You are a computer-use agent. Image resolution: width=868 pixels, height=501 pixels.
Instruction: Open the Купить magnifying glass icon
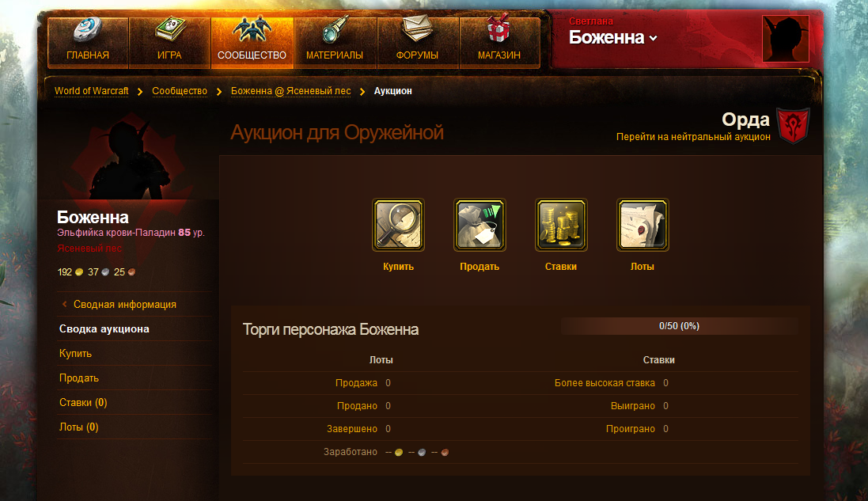[x=398, y=225]
